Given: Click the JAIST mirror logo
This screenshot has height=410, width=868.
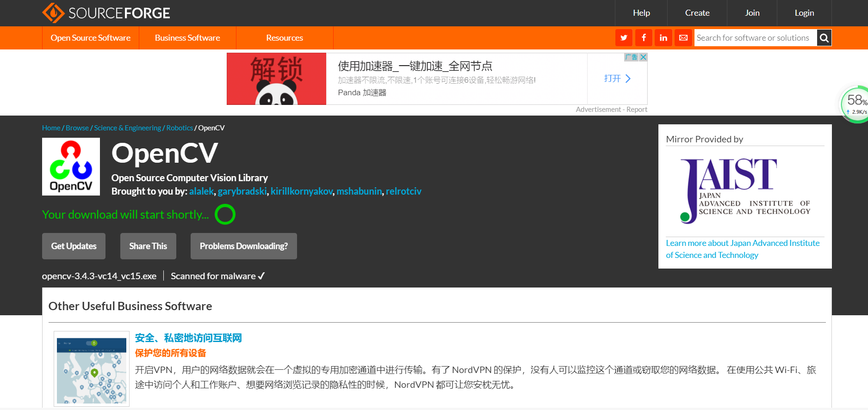Looking at the screenshot, I should 745,190.
